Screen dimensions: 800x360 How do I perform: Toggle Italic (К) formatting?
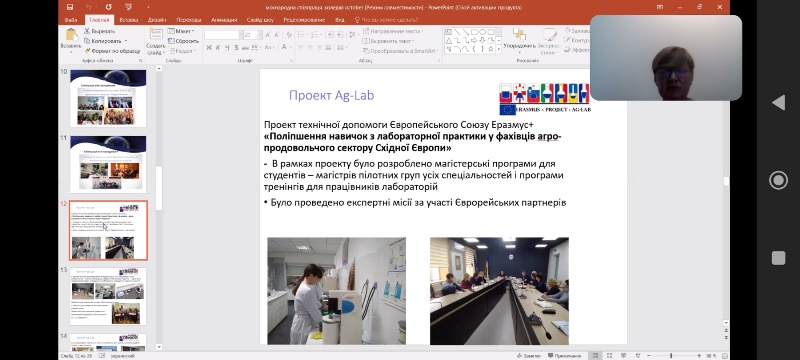pyautogui.click(x=218, y=47)
